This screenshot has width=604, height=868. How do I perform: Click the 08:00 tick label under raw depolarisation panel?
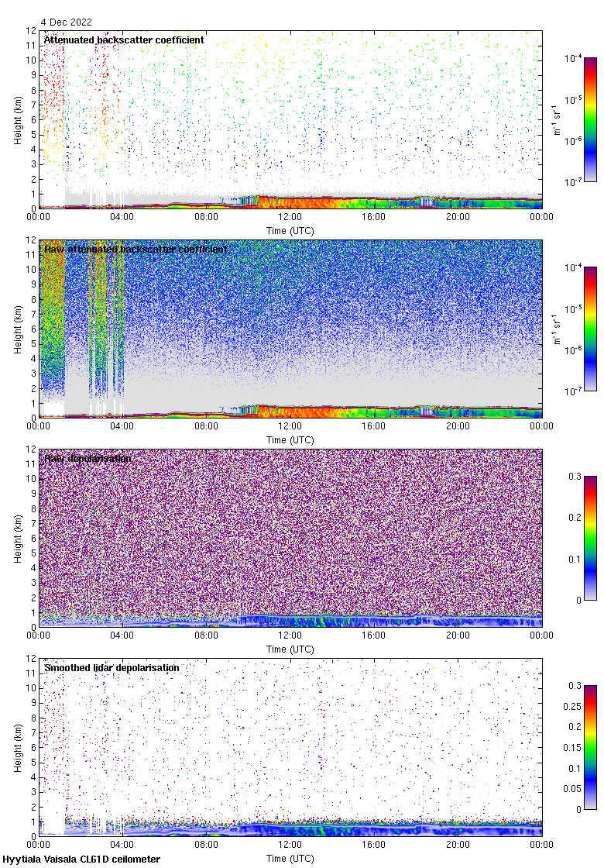pos(206,635)
